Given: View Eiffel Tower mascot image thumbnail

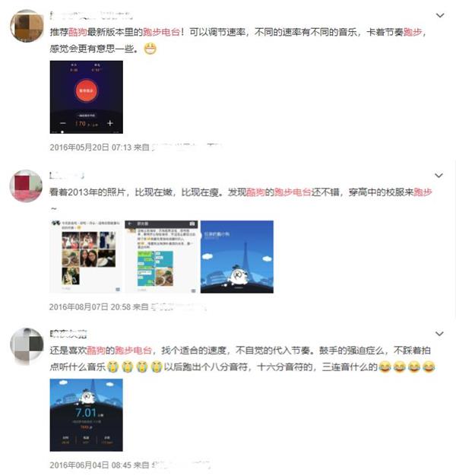Looking at the screenshot, I should coord(237,257).
